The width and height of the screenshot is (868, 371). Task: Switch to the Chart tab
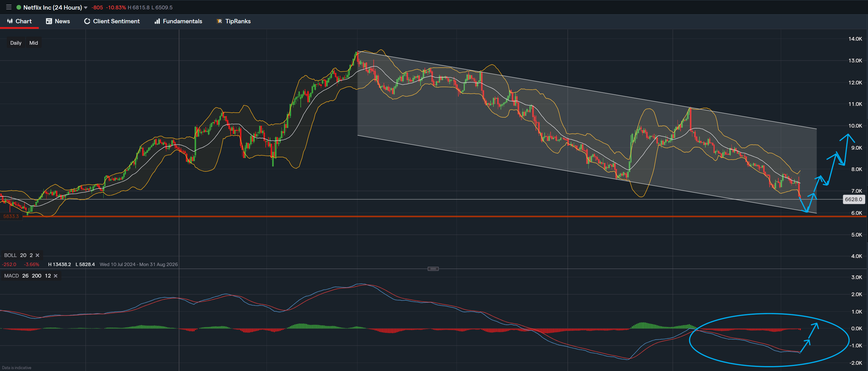coord(19,21)
